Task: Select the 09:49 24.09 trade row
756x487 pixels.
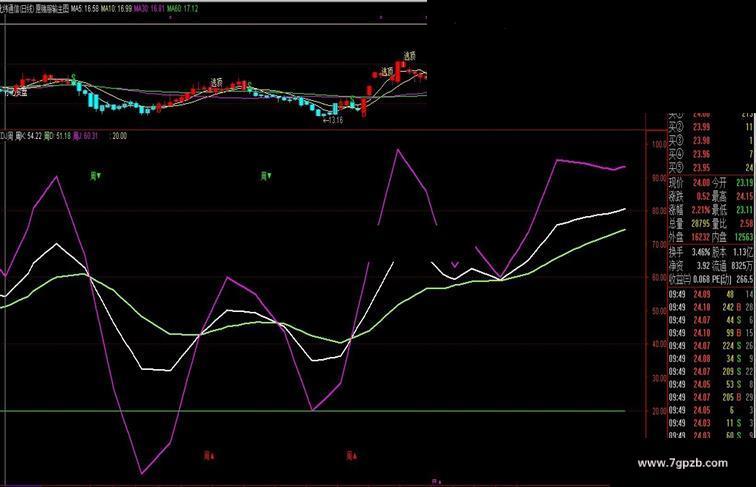Action: (712, 294)
